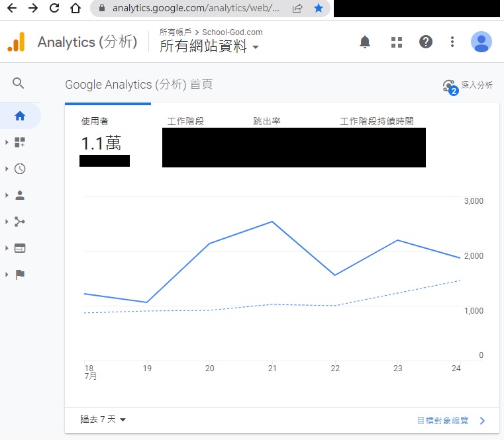Viewport: 504px width, 440px height.
Task: Open the 目標對象總覽 report link
Action: coord(451,420)
